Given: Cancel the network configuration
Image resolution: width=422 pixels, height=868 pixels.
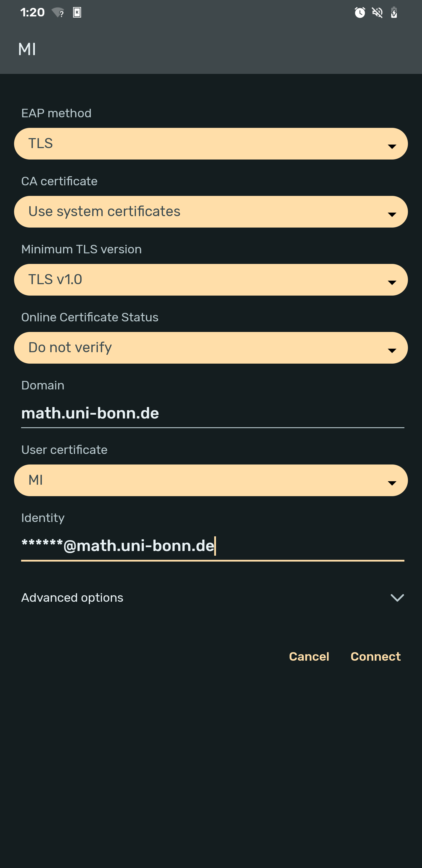Looking at the screenshot, I should click(x=309, y=656).
